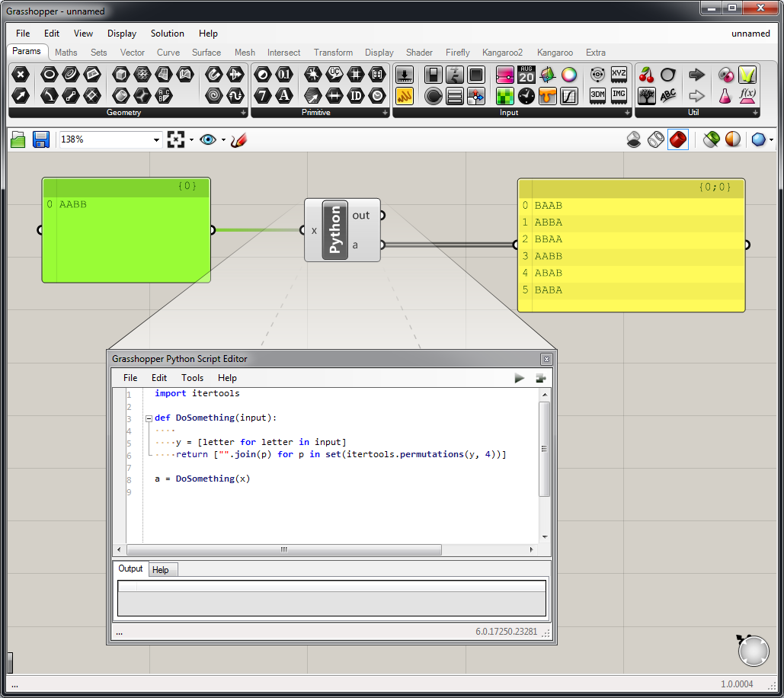This screenshot has height=698, width=784.
Task: Switch to the Kangaroo2 tab
Action: tap(502, 53)
